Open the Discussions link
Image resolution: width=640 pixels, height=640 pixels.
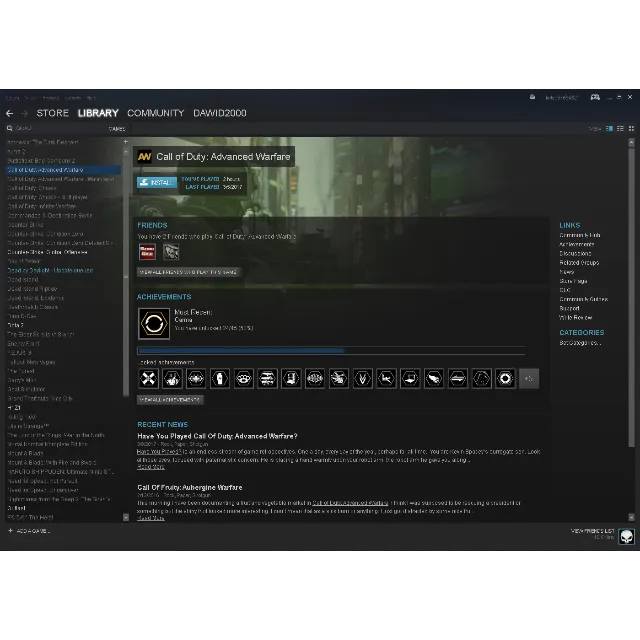tap(575, 253)
